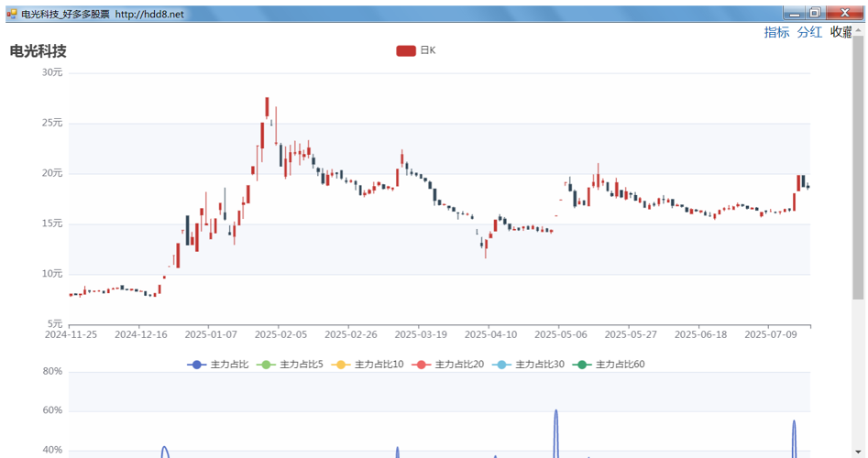The image size is (868, 458).
Task: Click the 2025-05-06 date axis label
Action: [x=561, y=334]
